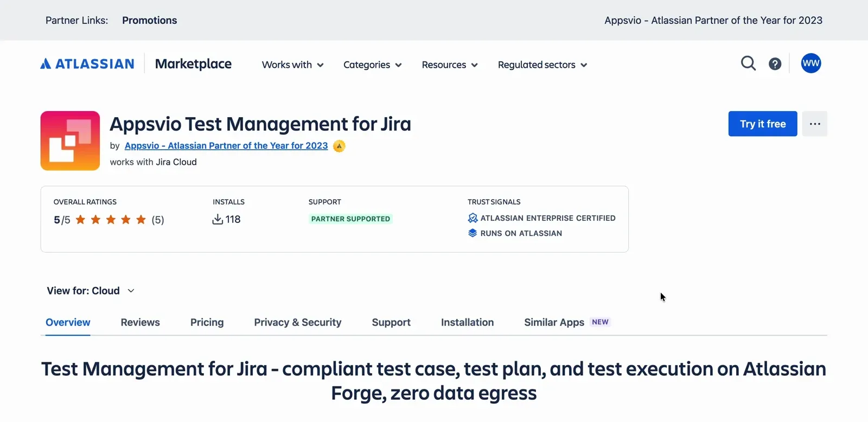The image size is (868, 422).
Task: Expand the Regulated sectors dropdown
Action: pyautogui.click(x=542, y=65)
